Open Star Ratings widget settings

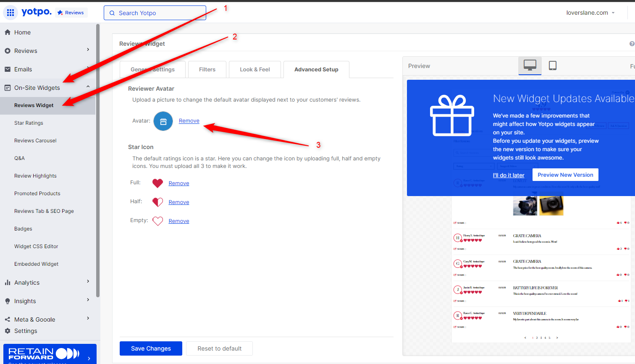(x=29, y=123)
